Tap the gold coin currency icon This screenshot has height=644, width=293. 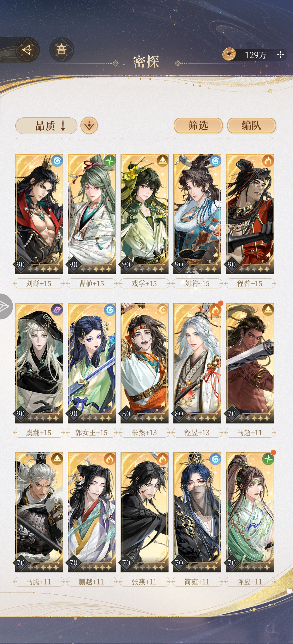[x=229, y=54]
